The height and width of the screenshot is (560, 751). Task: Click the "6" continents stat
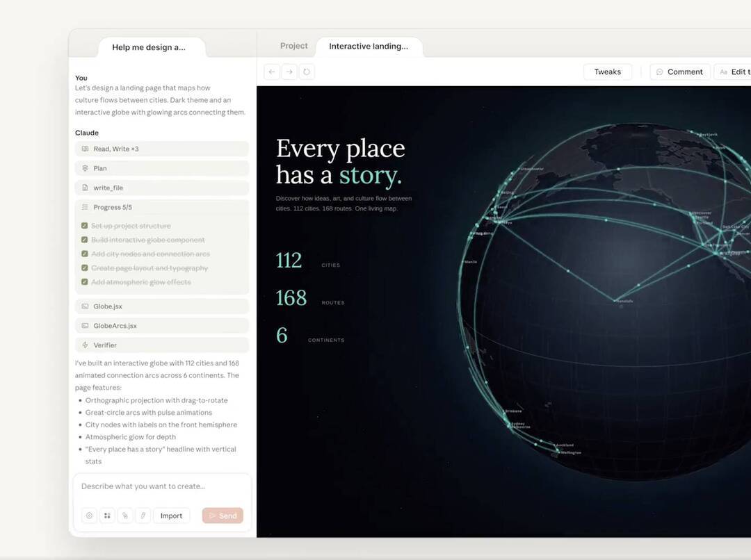pos(282,335)
